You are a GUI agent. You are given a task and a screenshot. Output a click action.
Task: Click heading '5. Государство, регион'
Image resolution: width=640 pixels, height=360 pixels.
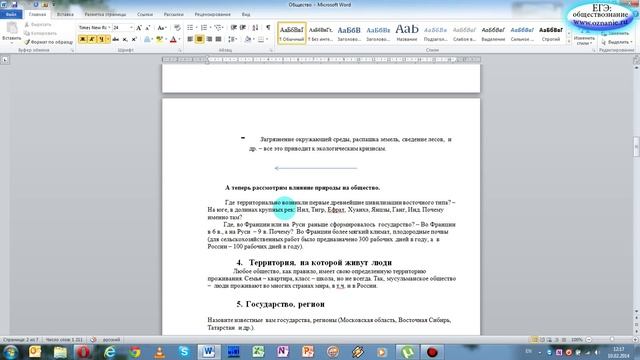pos(281,304)
